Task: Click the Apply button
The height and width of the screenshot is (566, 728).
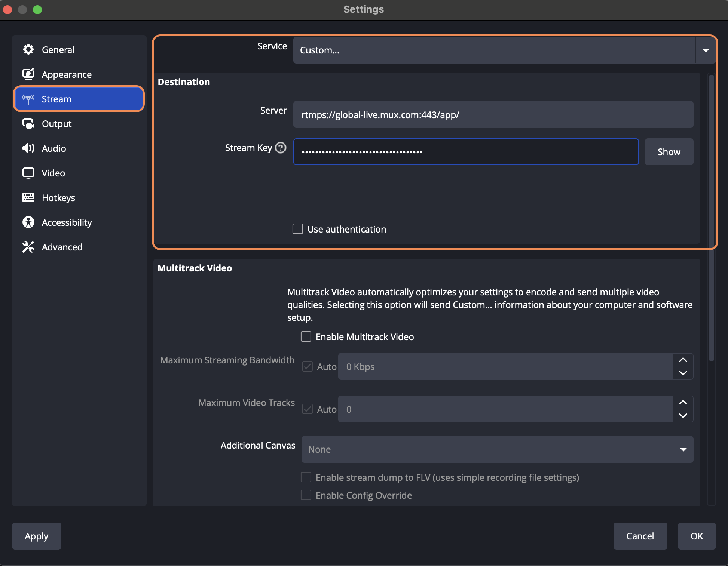Action: point(37,536)
